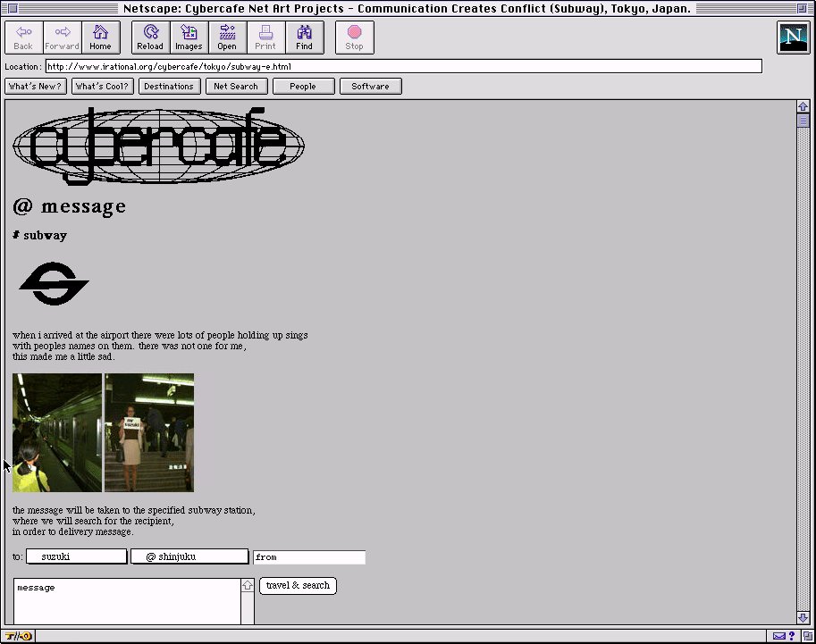
Task: Click the Software directory button
Action: click(x=371, y=87)
